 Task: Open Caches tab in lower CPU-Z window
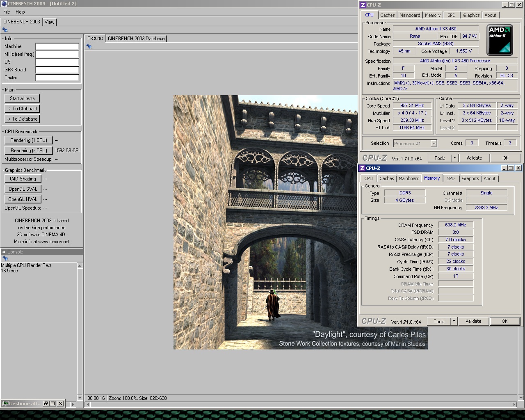(x=386, y=178)
